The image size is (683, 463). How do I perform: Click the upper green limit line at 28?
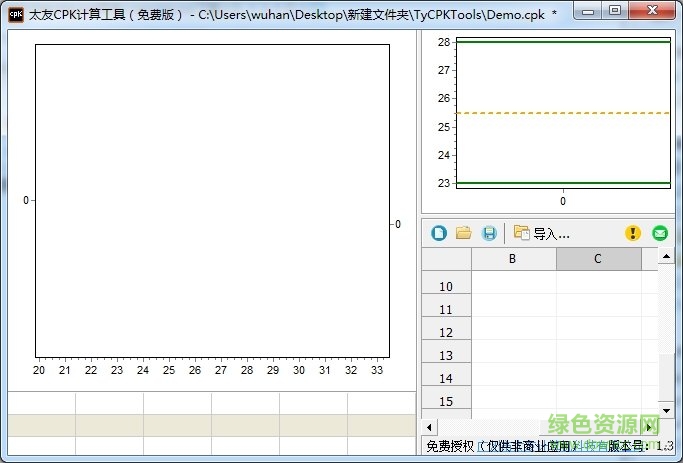(563, 42)
